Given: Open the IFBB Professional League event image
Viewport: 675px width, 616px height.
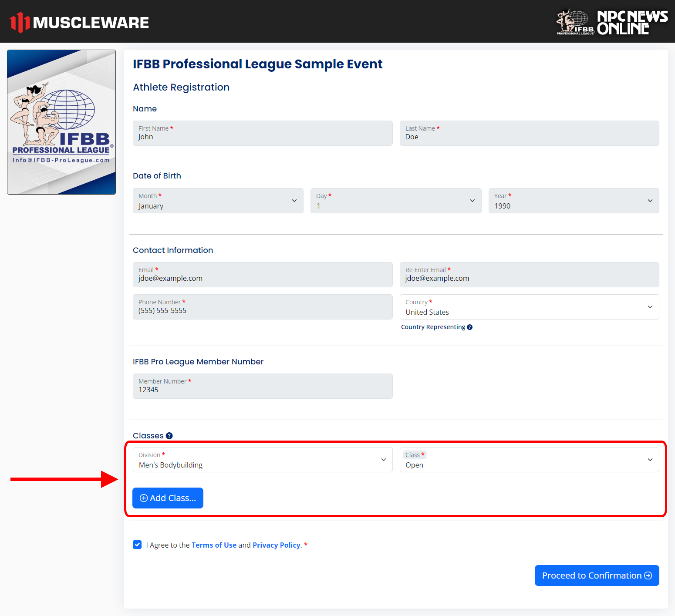Looking at the screenshot, I should point(61,122).
